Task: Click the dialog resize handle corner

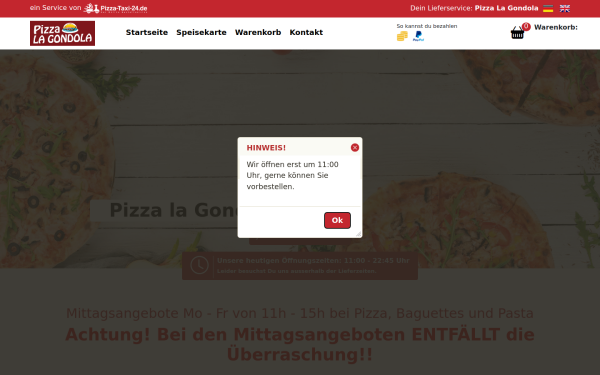Action: point(358,234)
